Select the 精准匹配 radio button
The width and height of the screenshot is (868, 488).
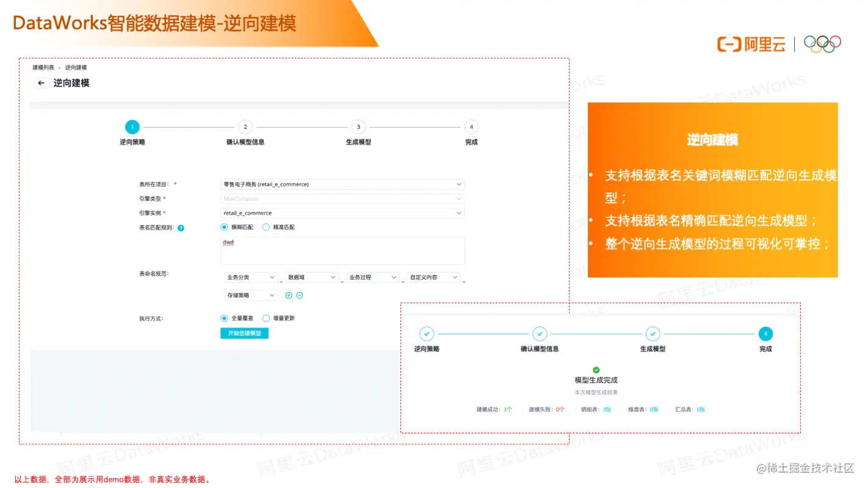point(266,227)
